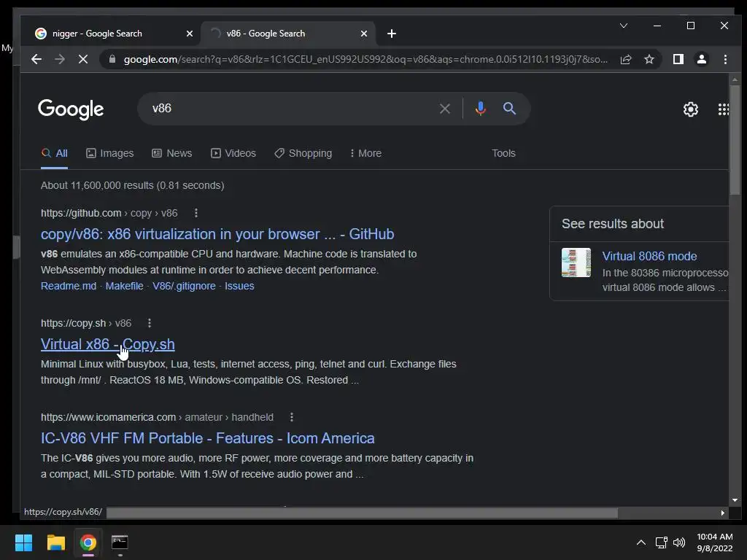This screenshot has width=747, height=560.
Task: Open the Virtual 8086 mode link
Action: click(x=649, y=256)
